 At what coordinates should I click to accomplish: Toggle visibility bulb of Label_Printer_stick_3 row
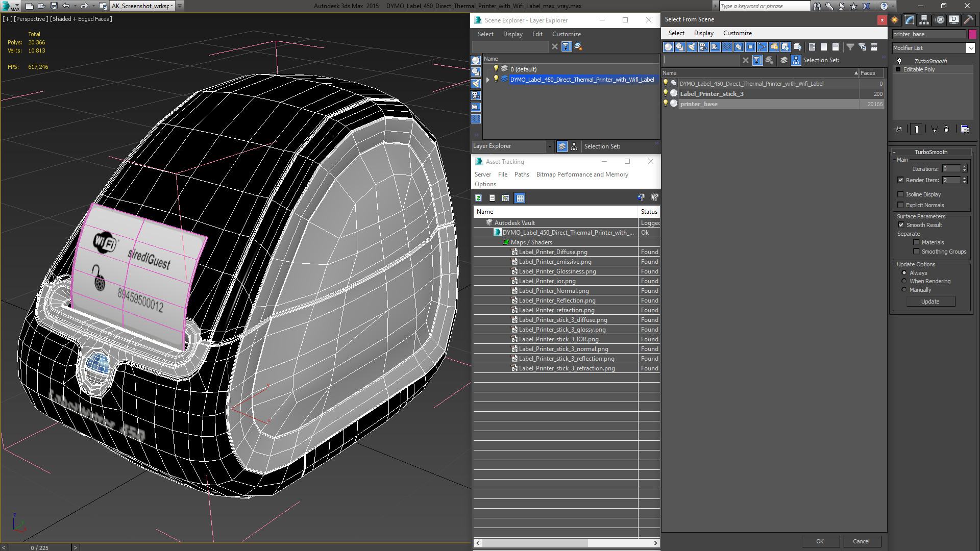pyautogui.click(x=666, y=93)
